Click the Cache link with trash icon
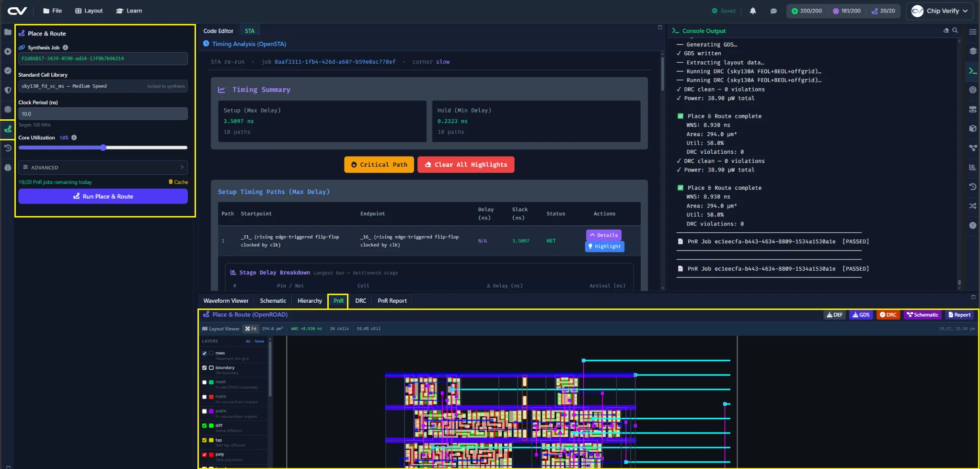The image size is (980, 469). (x=178, y=182)
